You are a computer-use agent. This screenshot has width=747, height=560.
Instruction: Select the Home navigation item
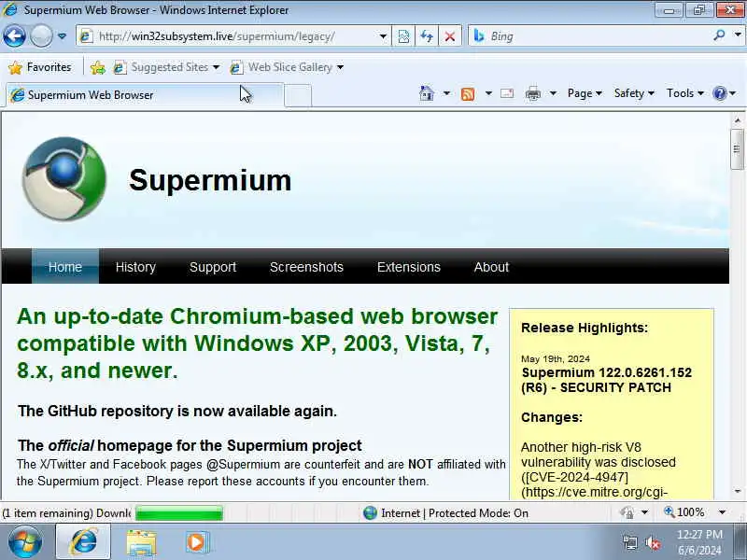tap(65, 267)
